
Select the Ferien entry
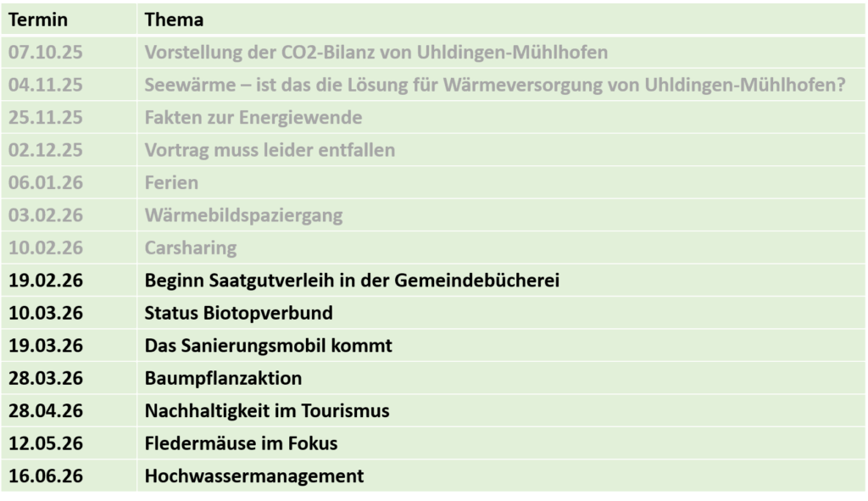tap(171, 183)
